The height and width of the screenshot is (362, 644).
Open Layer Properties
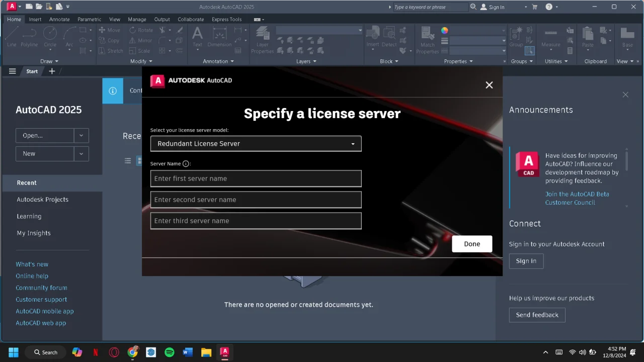(x=263, y=40)
